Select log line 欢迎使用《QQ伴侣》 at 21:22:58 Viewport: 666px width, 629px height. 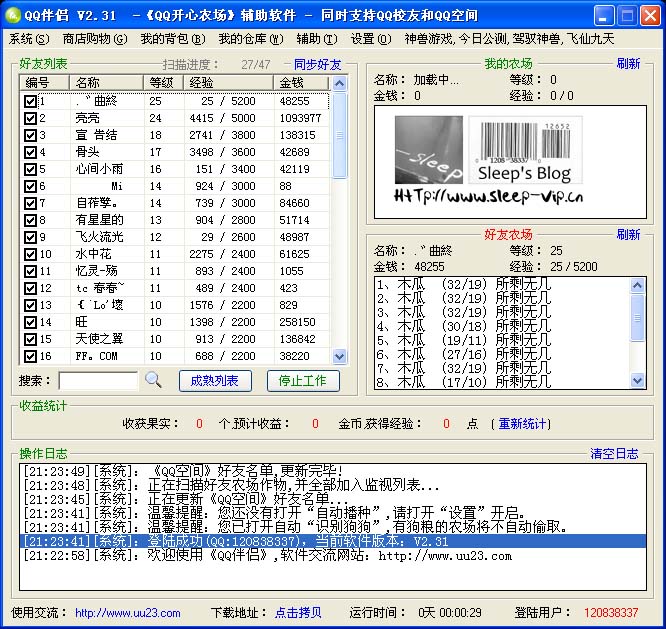click(x=333, y=555)
